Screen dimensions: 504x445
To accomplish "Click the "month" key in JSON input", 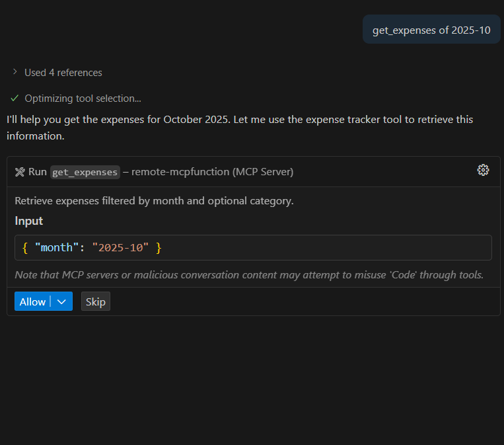I will [57, 248].
